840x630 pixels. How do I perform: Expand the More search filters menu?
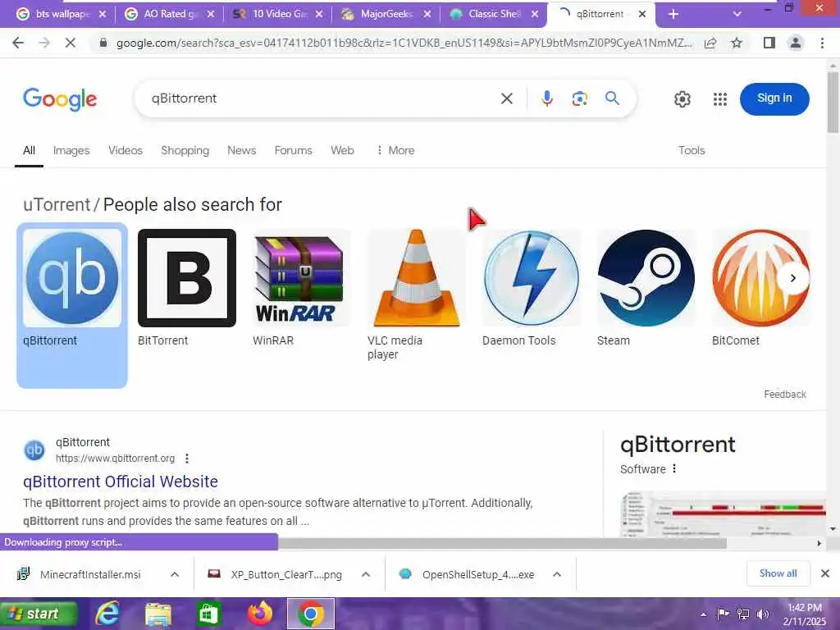[395, 151]
